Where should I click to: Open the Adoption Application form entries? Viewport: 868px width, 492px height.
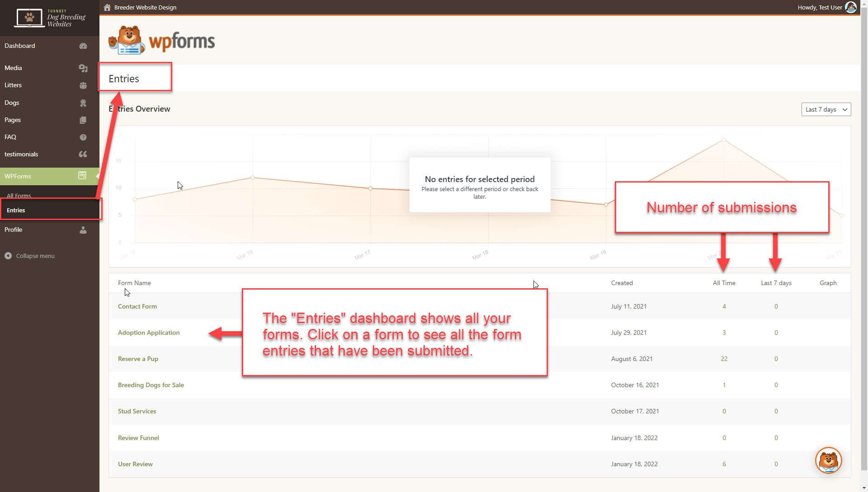(x=149, y=333)
